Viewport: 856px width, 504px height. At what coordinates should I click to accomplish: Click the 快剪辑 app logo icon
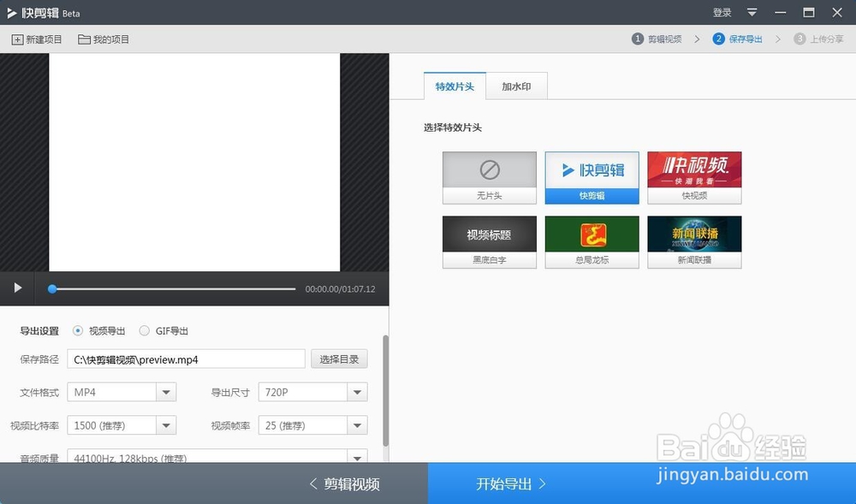(12, 13)
